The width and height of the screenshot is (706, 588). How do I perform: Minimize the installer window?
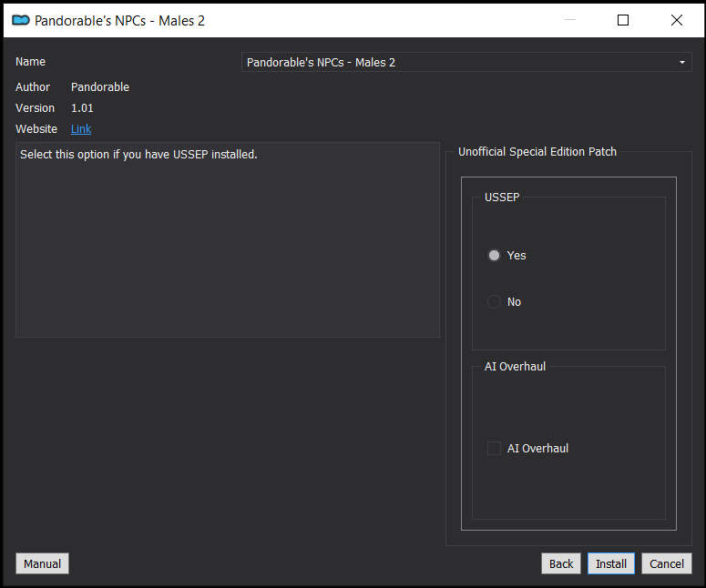pos(569,20)
